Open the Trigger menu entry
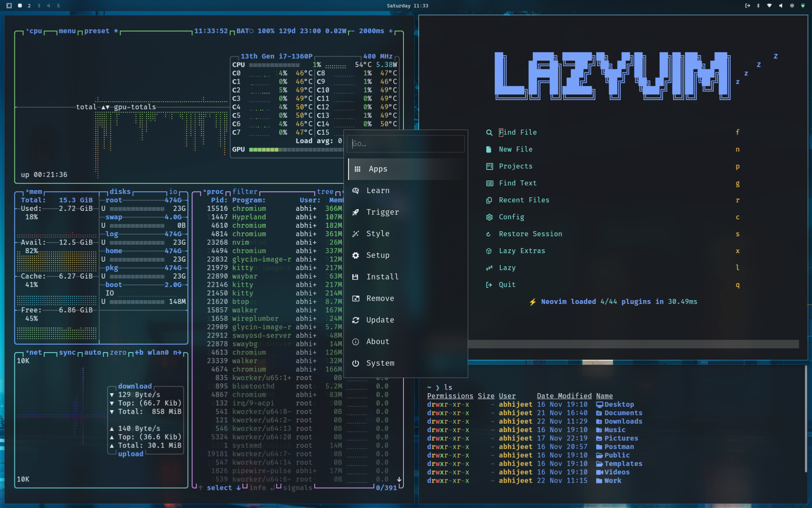The image size is (812, 508). (406, 212)
